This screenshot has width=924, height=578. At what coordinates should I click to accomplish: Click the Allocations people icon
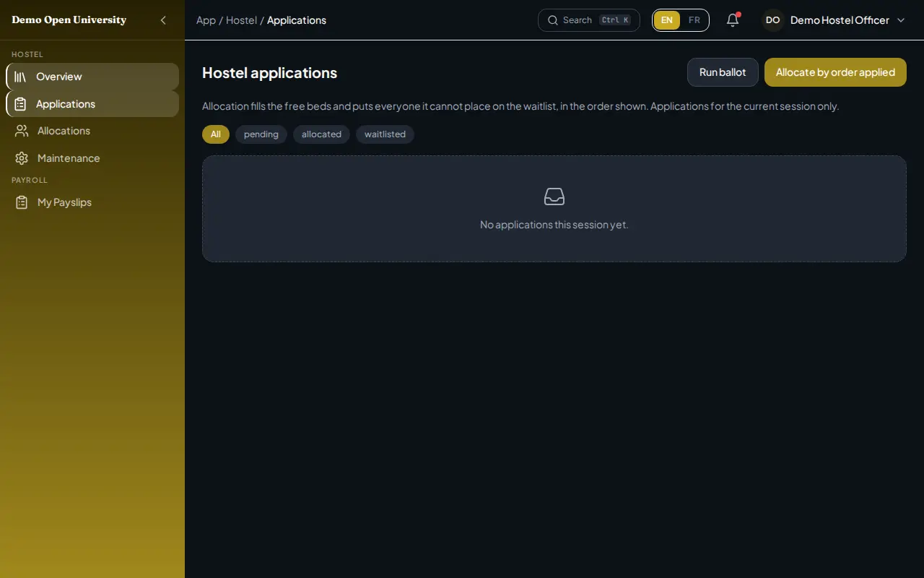point(22,131)
